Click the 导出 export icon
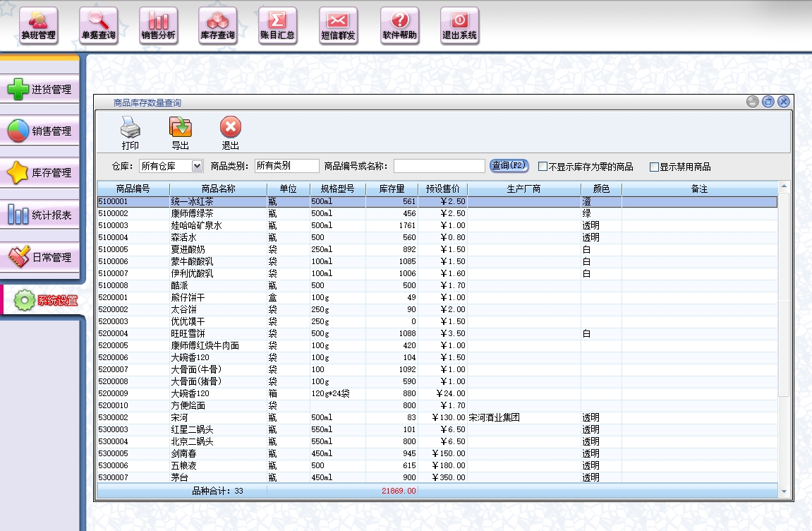Screen dimensions: 812x531 click(x=181, y=129)
